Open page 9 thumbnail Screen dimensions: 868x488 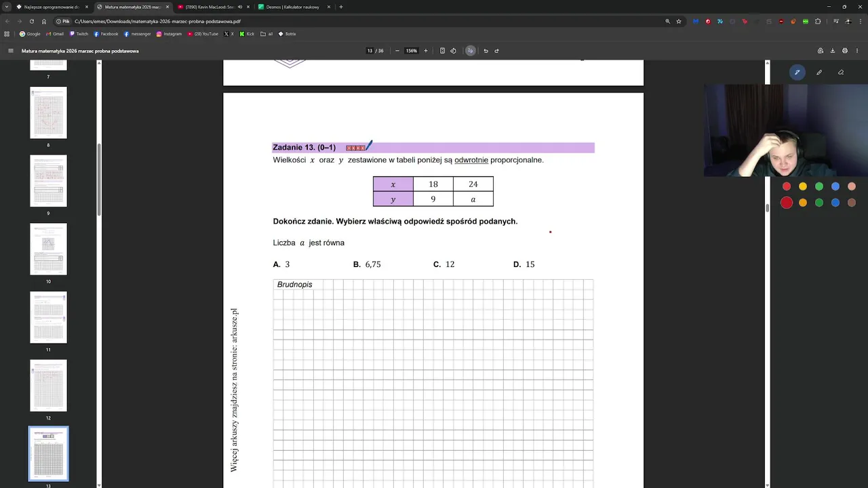click(48, 181)
